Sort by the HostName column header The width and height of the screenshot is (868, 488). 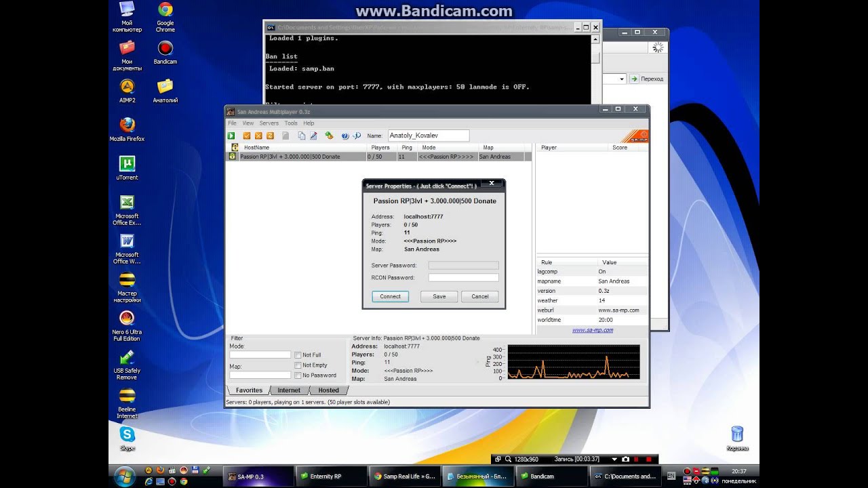(x=303, y=147)
